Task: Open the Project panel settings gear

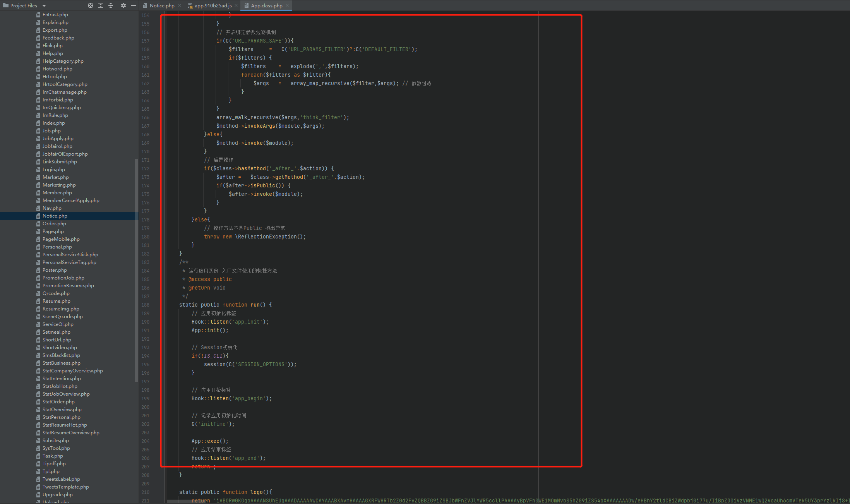Action: pyautogui.click(x=123, y=5)
